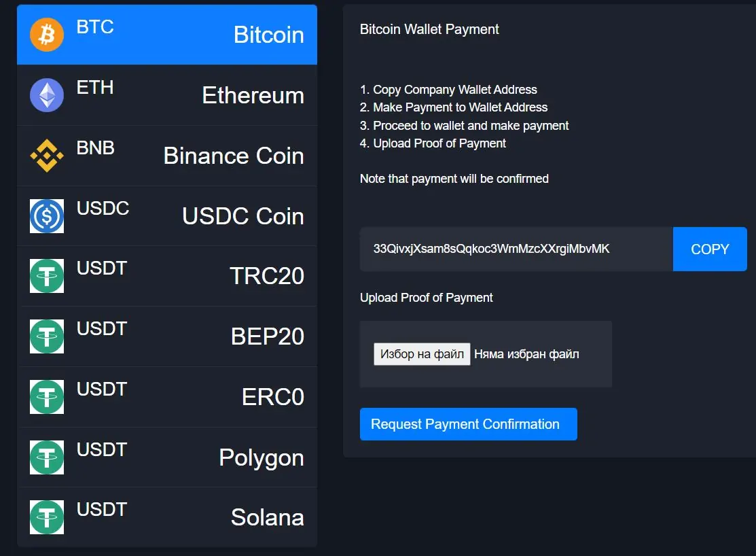Click the Bitcoin wallet address field

[x=516, y=249]
